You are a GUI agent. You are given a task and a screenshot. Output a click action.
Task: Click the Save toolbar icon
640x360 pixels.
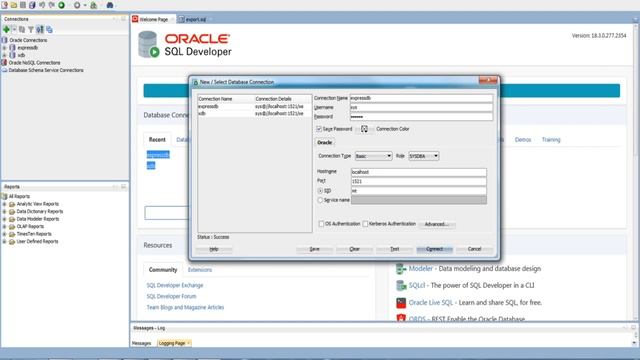coord(23,5)
